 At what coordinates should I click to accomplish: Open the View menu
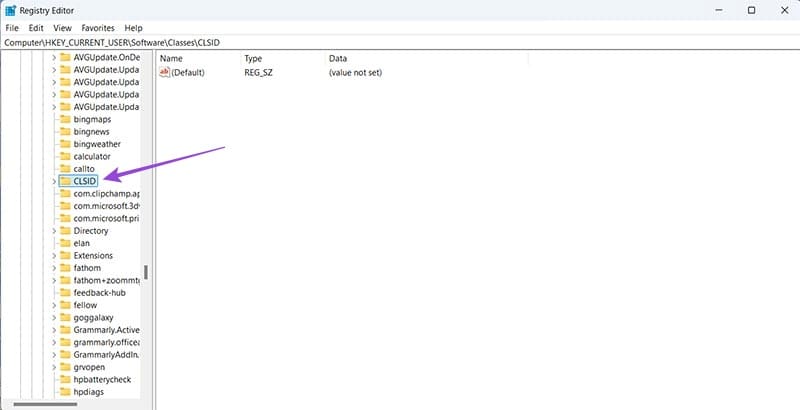[x=62, y=28]
